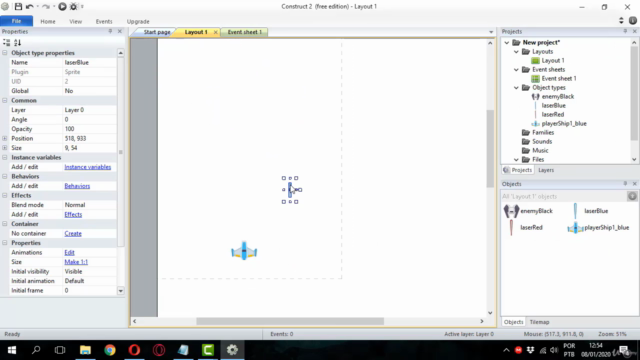Click the Save icon in quick access toolbar
Viewport: 640px width, 360px height.
18,7
